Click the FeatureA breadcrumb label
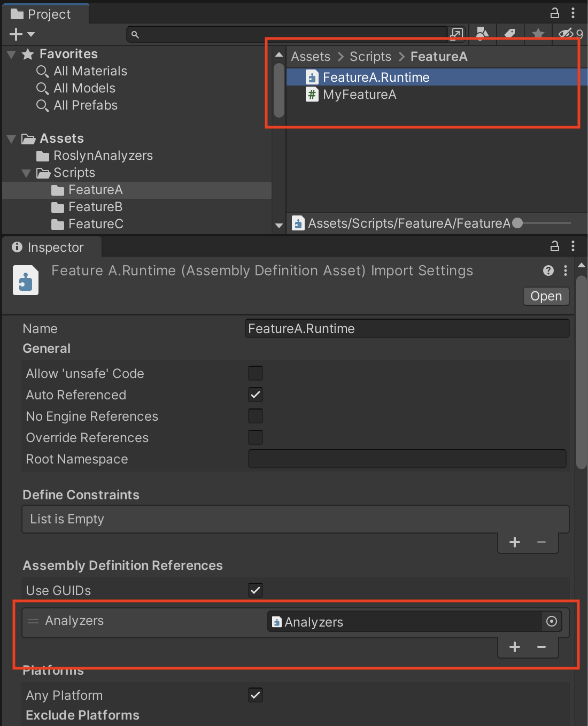The width and height of the screenshot is (588, 726). coord(439,57)
